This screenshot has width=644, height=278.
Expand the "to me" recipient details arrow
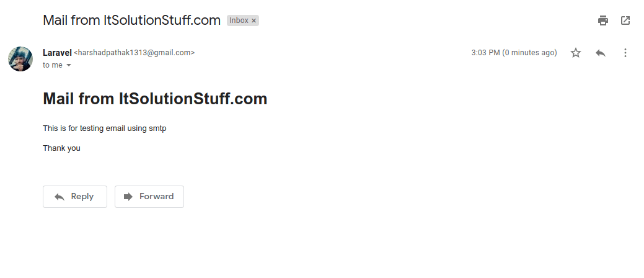[x=69, y=65]
